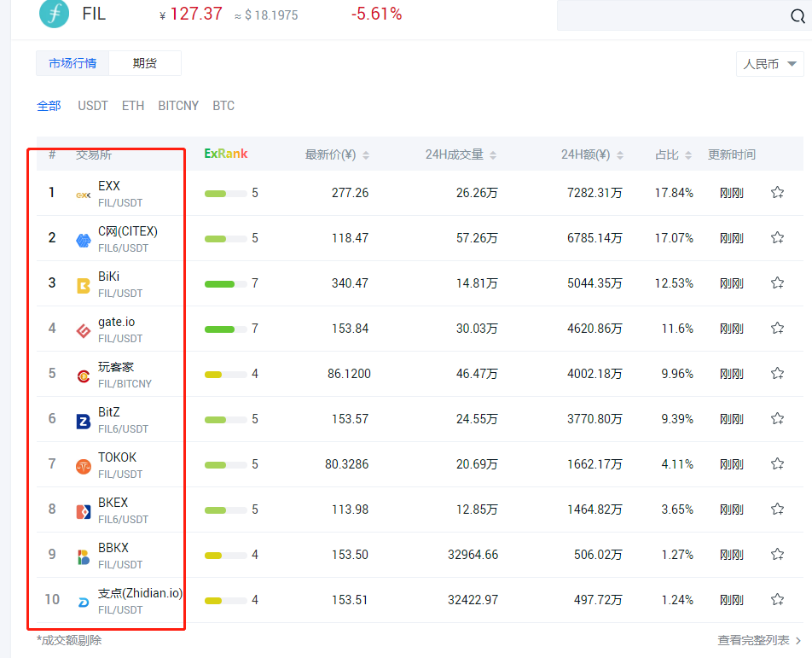
Task: Click the EXX exchange logo
Action: tap(84, 195)
